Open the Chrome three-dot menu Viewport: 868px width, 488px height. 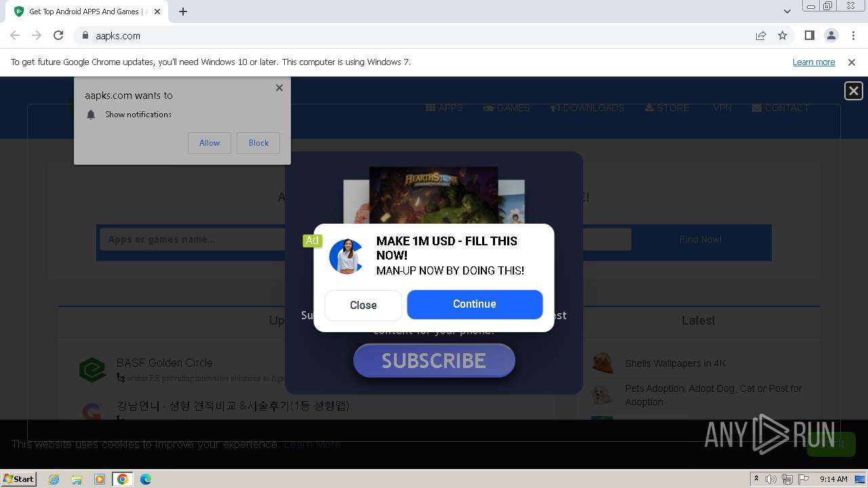pos(853,35)
